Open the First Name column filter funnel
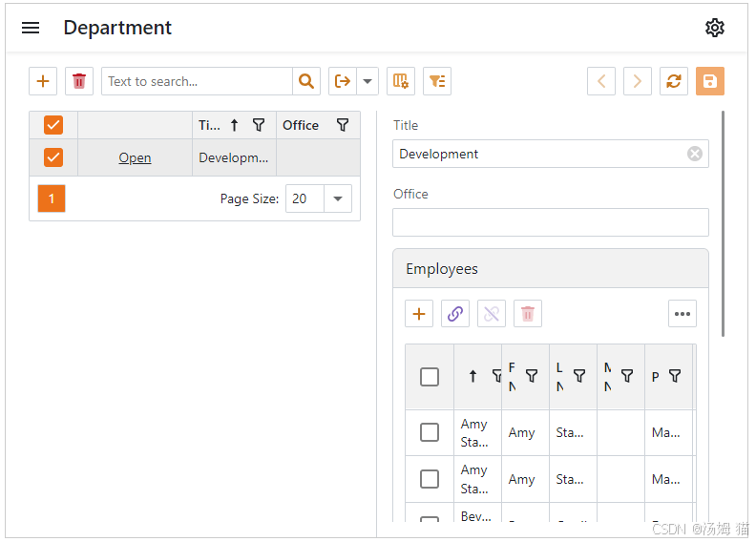Screen dimensions: 756x542 tap(532, 376)
